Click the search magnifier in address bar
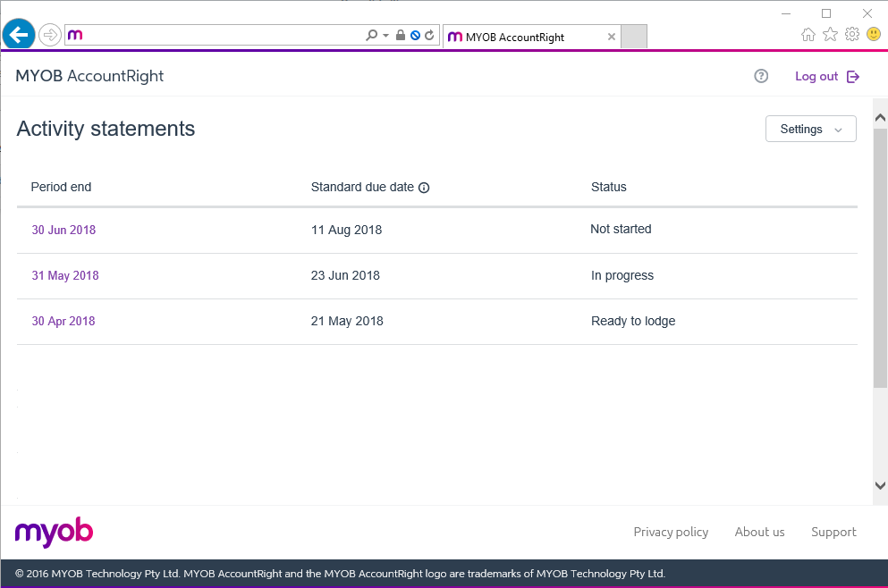888x588 pixels. (372, 36)
